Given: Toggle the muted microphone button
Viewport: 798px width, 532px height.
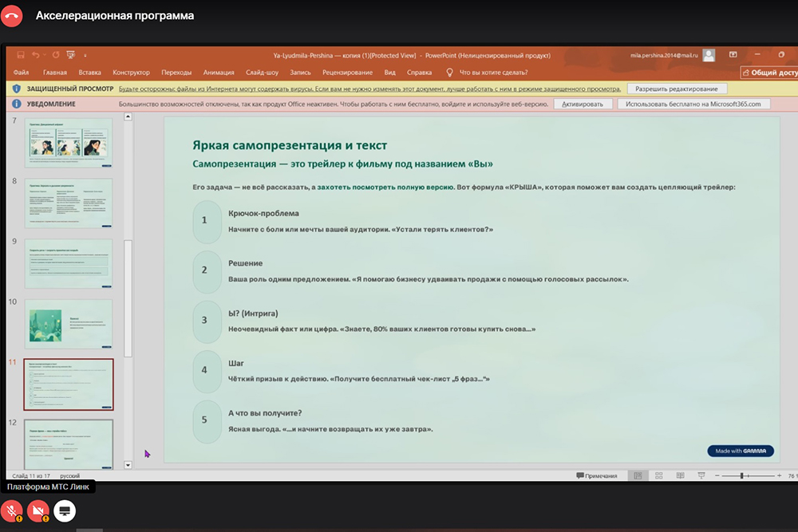Looking at the screenshot, I should coord(12,510).
